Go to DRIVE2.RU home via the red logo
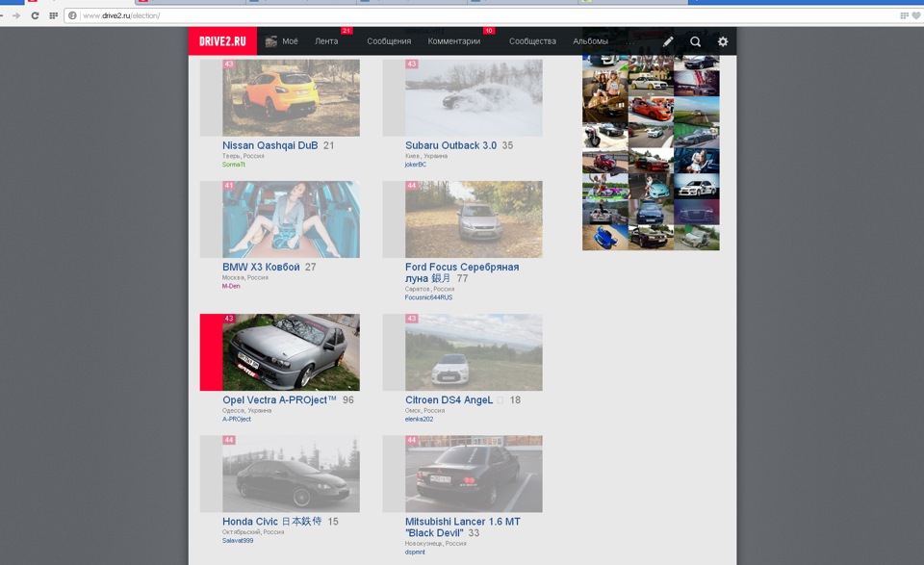This screenshot has height=565, width=924. tap(222, 41)
